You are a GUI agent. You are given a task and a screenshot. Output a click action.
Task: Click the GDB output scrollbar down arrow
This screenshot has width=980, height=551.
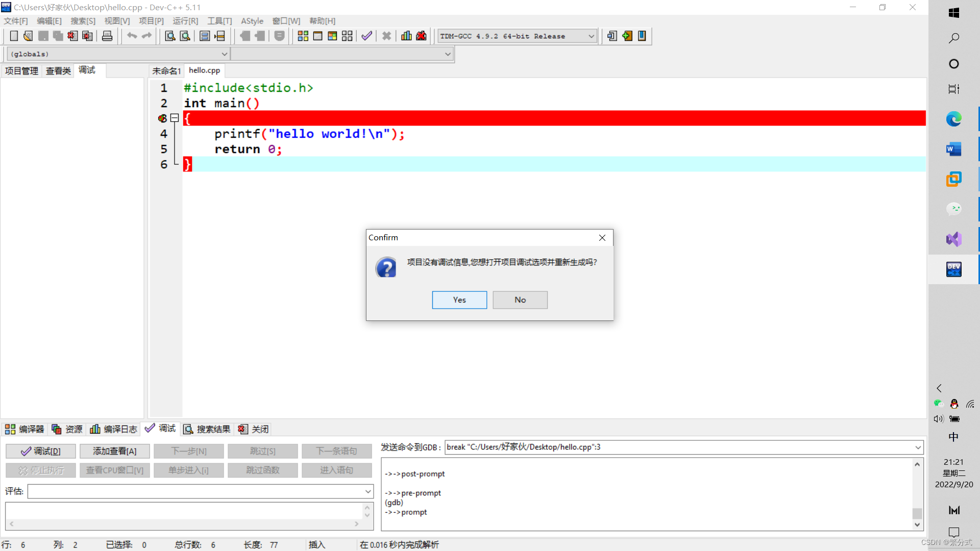[917, 524]
